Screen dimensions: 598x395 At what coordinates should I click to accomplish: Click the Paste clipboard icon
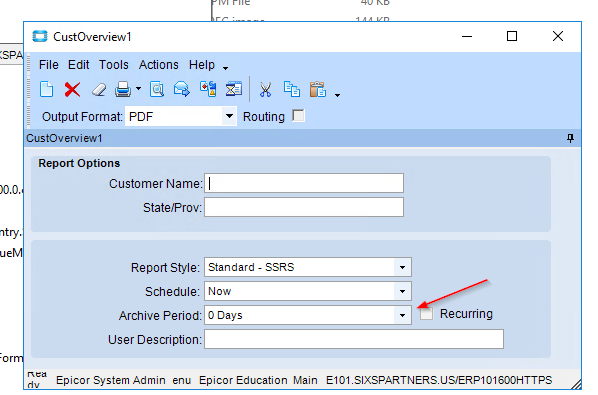click(x=318, y=90)
